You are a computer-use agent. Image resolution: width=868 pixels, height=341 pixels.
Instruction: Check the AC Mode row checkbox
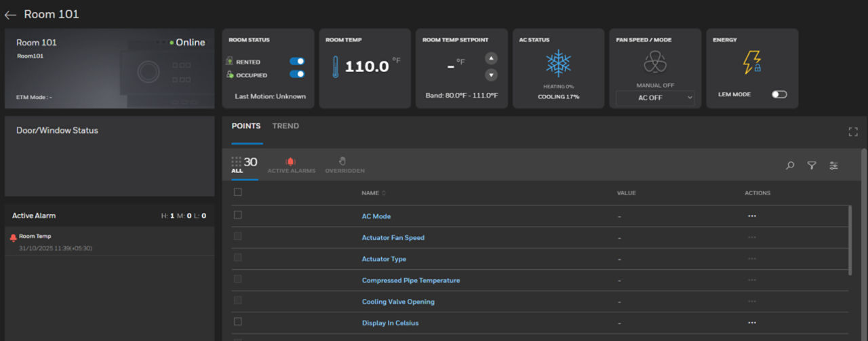(x=237, y=215)
